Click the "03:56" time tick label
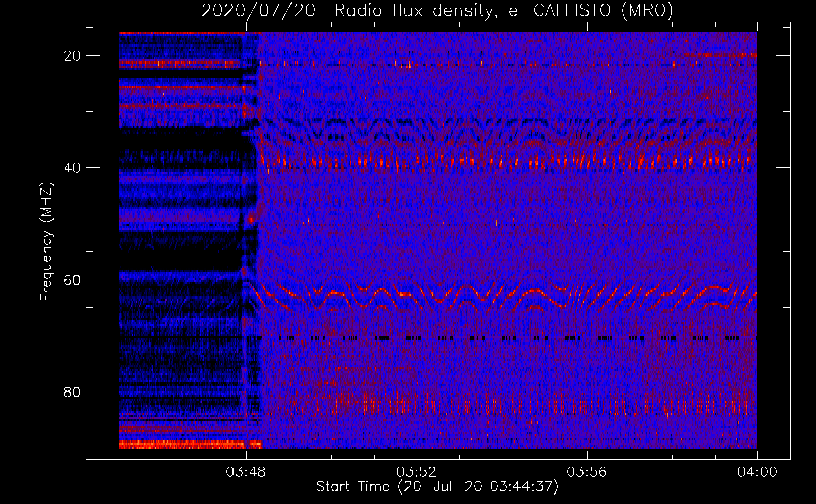 pos(587,472)
